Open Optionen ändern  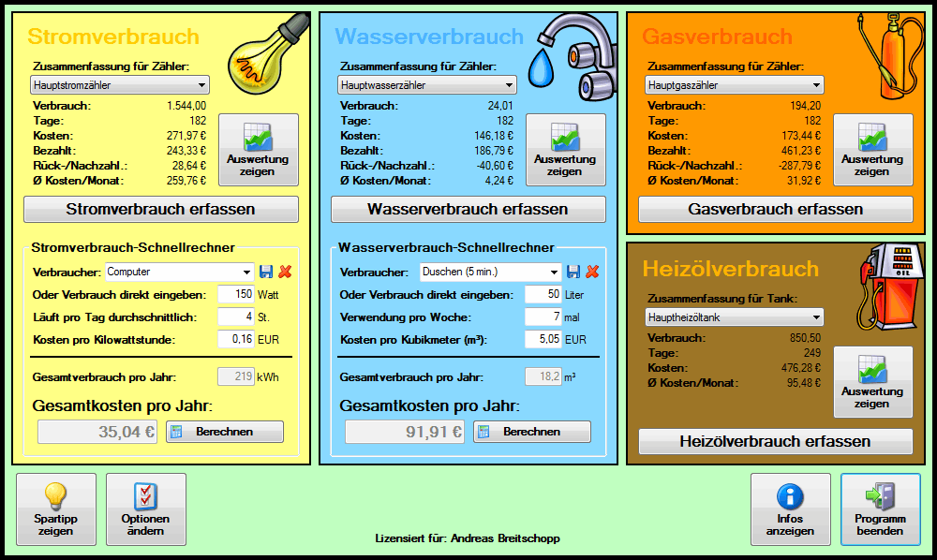point(144,508)
